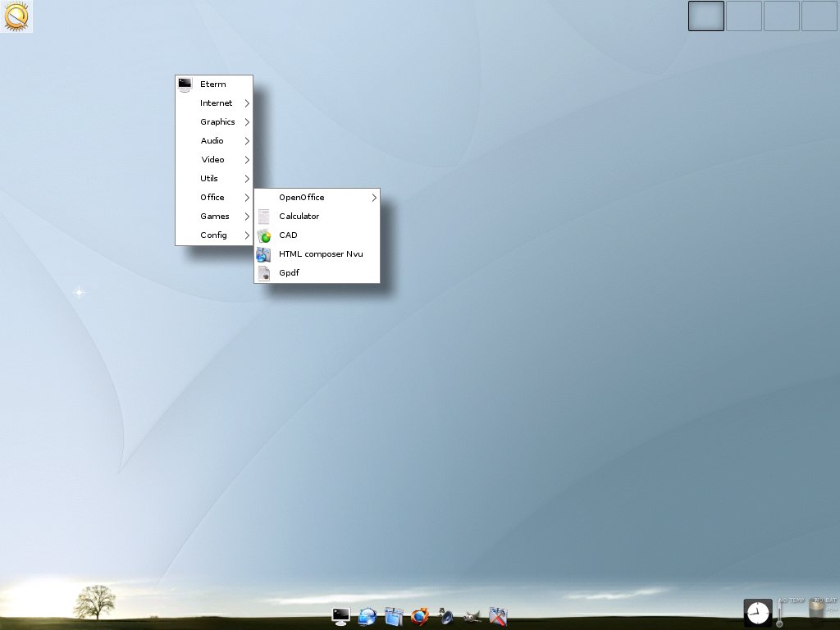Image resolution: width=840 pixels, height=630 pixels.
Task: Expand the Audio submenu arrow
Action: (247, 141)
